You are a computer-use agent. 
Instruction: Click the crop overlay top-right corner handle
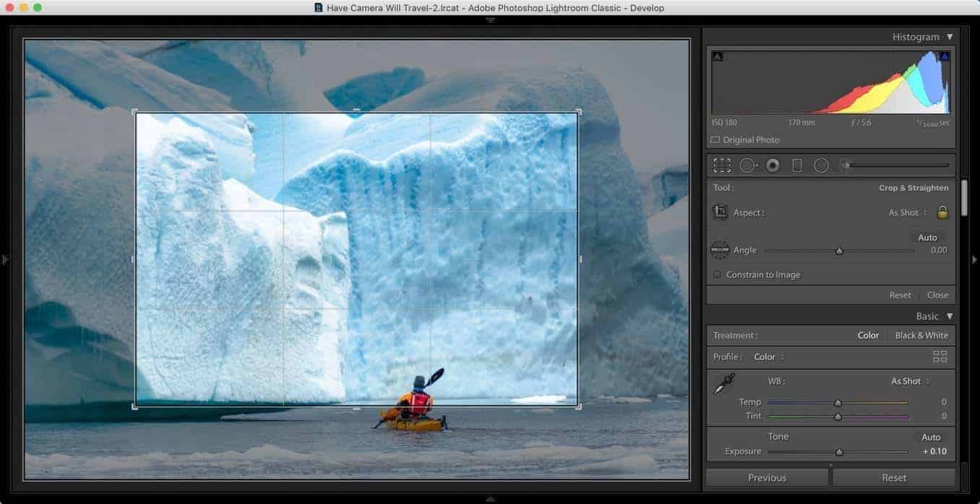(x=578, y=112)
